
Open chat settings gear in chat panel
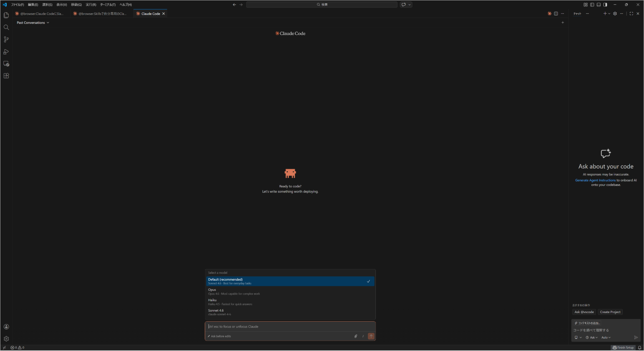coord(615,14)
